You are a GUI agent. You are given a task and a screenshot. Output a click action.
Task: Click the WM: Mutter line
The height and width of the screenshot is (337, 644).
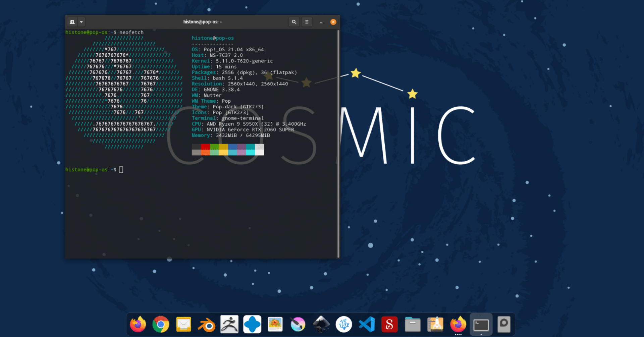[207, 95]
